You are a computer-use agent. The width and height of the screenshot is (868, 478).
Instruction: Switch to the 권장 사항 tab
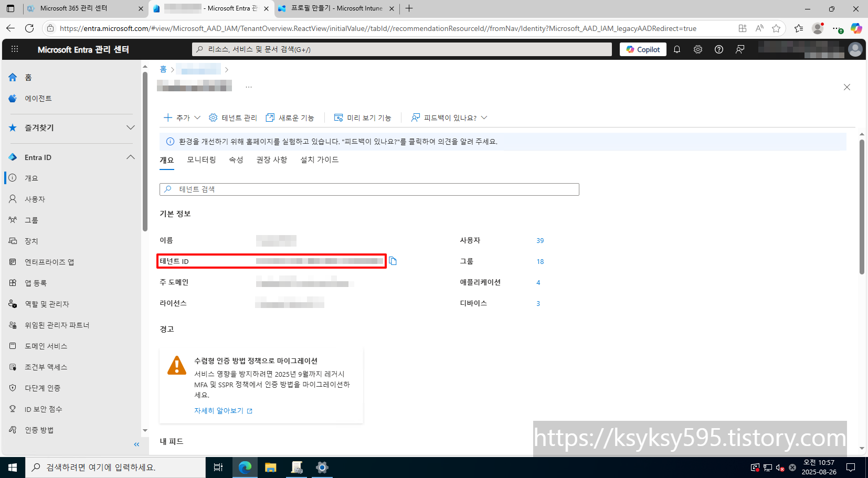coord(272,160)
